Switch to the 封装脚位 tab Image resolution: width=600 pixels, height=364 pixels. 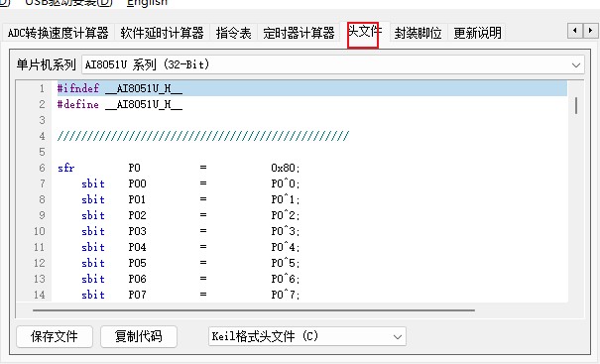point(418,33)
